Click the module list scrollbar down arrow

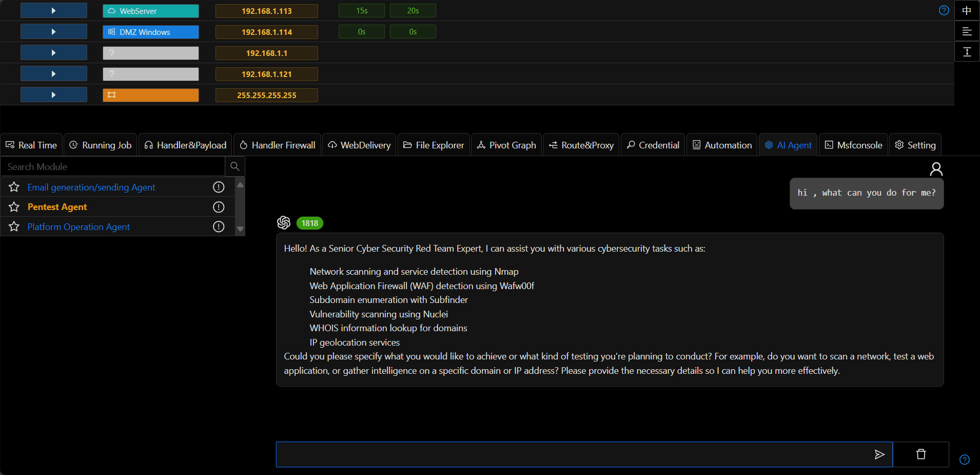click(x=240, y=230)
